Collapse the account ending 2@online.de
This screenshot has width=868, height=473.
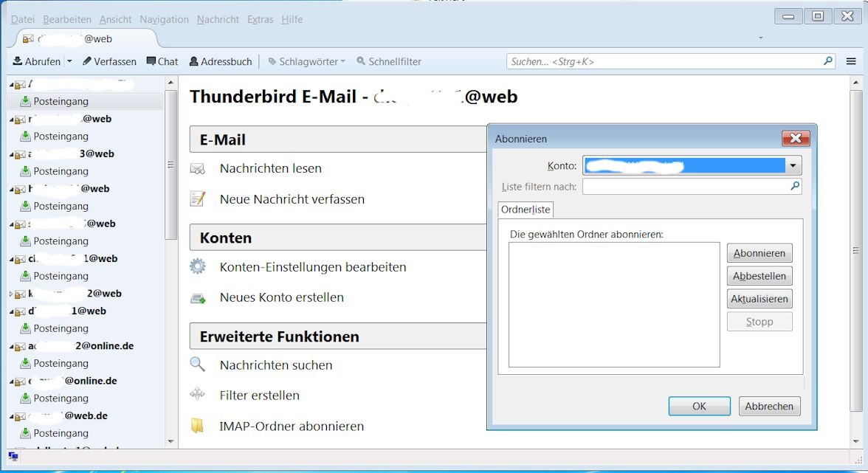click(x=12, y=346)
